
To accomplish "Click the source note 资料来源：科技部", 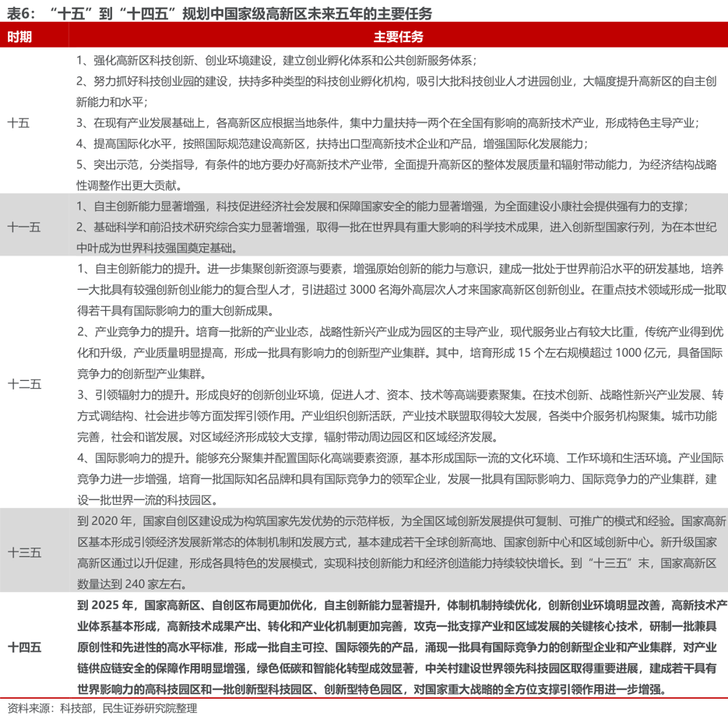I will [102, 708].
